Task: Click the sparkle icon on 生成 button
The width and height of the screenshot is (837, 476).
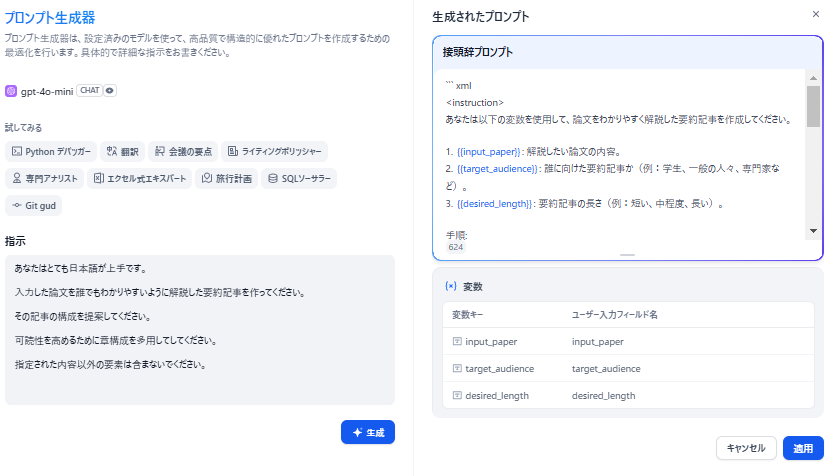Action: coord(358,432)
